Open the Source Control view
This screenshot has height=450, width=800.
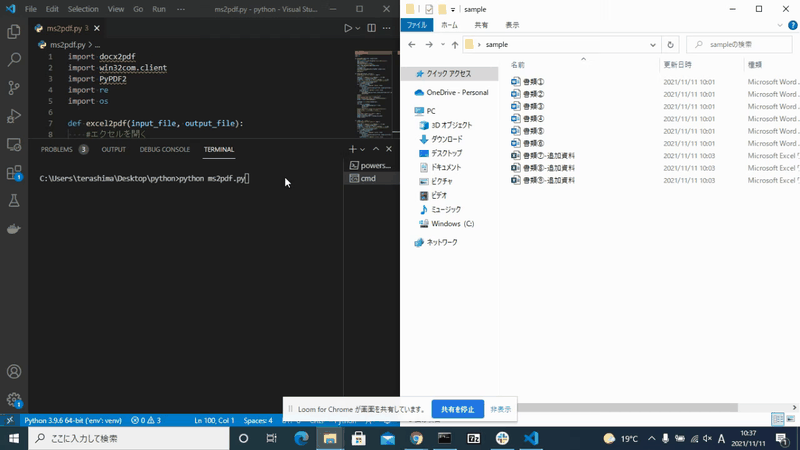14,88
